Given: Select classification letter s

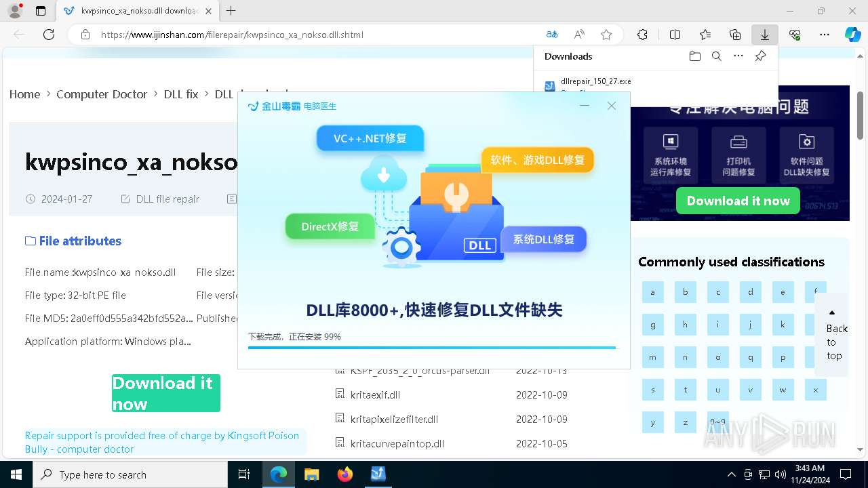Looking at the screenshot, I should [x=653, y=390].
